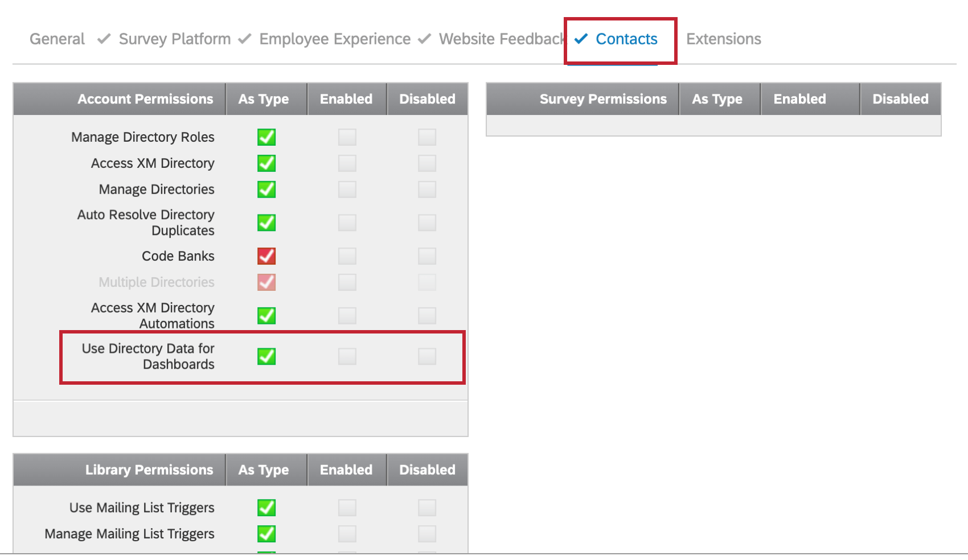Open the Survey Platform tab
Viewport: 968px width, 560px height.
coord(174,39)
